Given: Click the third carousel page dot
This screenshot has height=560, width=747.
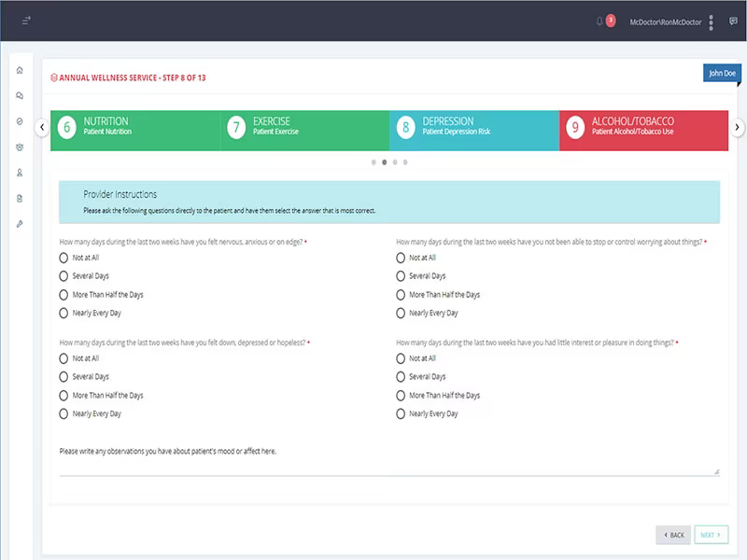Looking at the screenshot, I should click(x=395, y=162).
